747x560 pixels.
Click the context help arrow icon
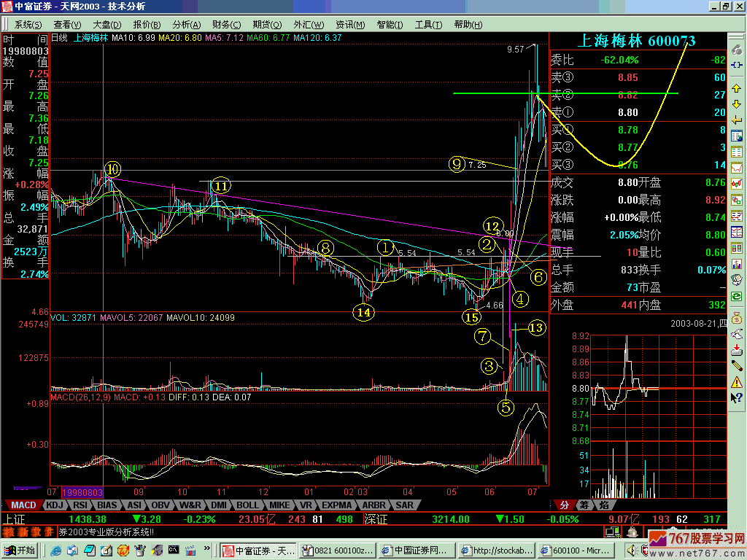(737, 397)
